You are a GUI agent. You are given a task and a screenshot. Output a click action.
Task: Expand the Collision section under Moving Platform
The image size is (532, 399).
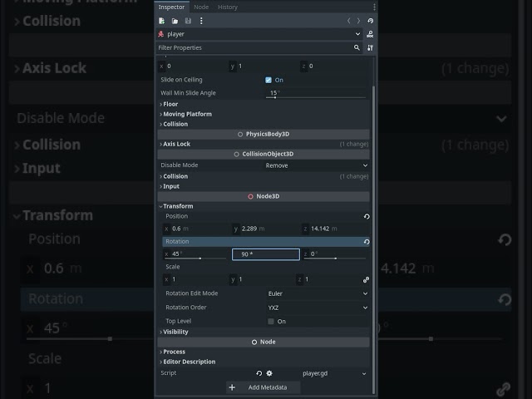[175, 124]
